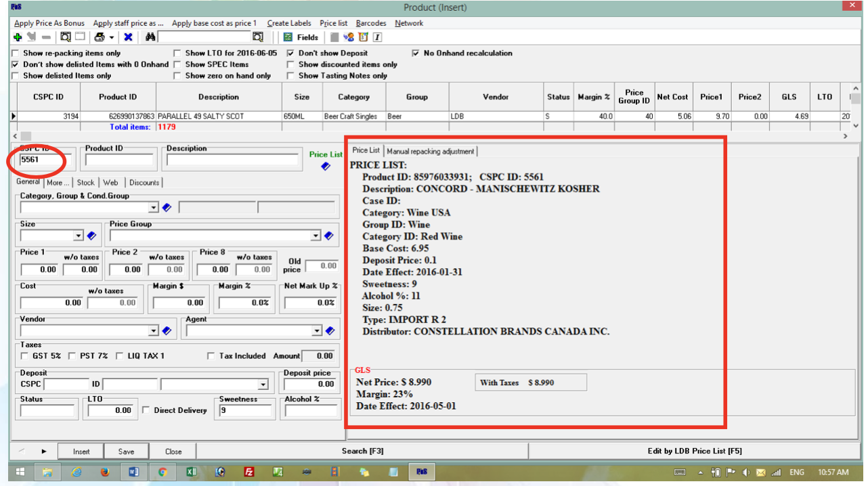Image resolution: width=868 pixels, height=486 pixels.
Task: Open the printer icon in the toolbar
Action: point(100,37)
